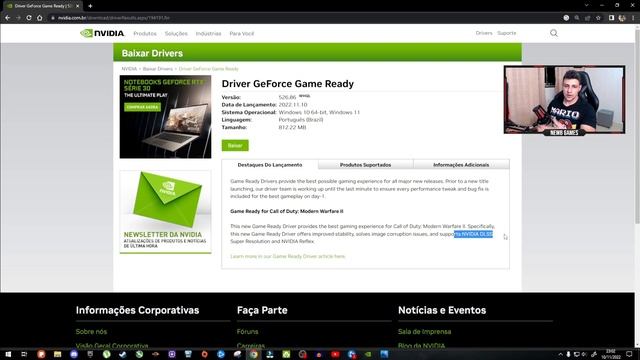
Task: Close the Driver GeForce Game Ready tab
Action: click(78, 6)
